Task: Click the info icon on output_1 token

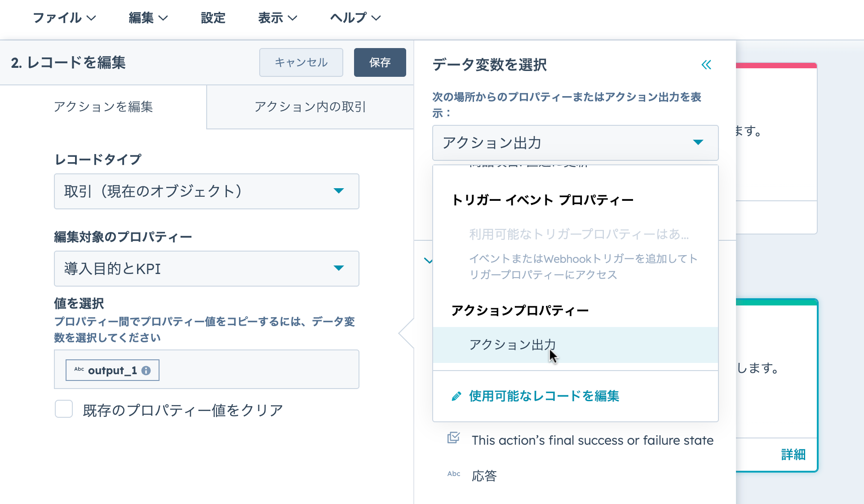Action: point(146,371)
